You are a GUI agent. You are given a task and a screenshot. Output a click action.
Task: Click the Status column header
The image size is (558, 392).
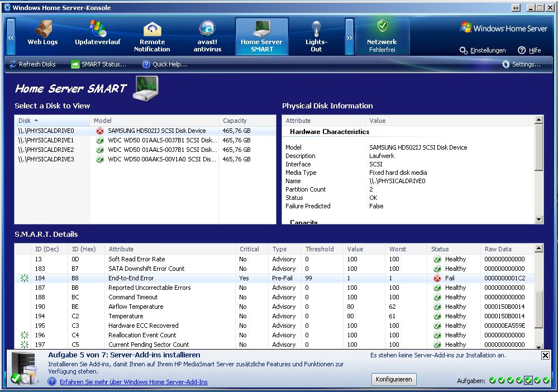pyautogui.click(x=454, y=249)
